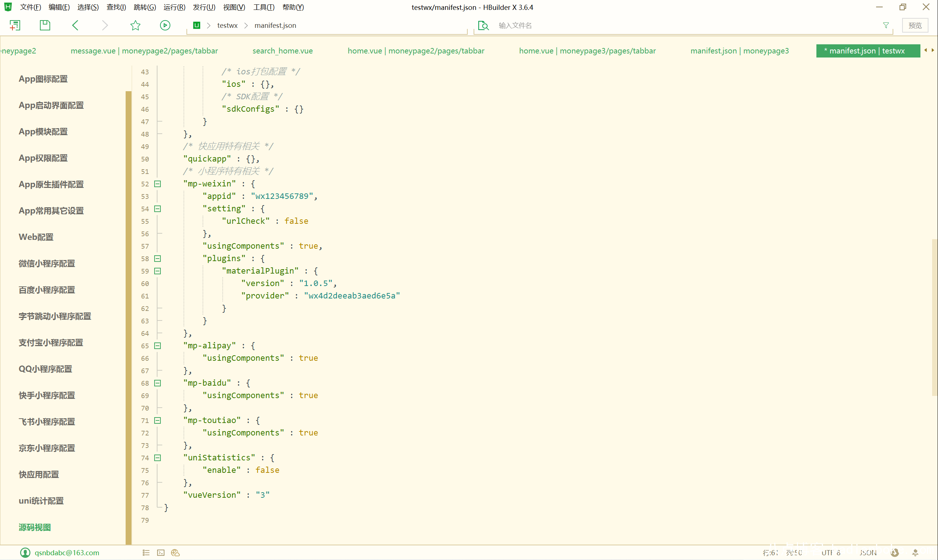Open the 查找(I) menu
938x560 pixels.
(116, 7)
